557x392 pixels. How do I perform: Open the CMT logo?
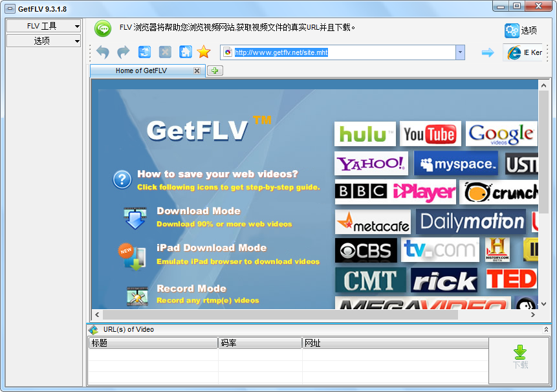pos(371,280)
